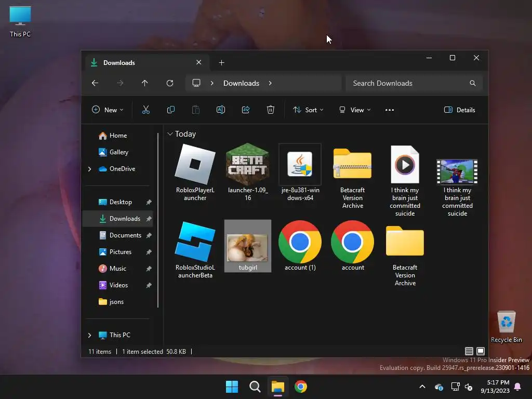Click the Rename icon in toolbar
This screenshot has height=399, width=532.
pos(220,110)
